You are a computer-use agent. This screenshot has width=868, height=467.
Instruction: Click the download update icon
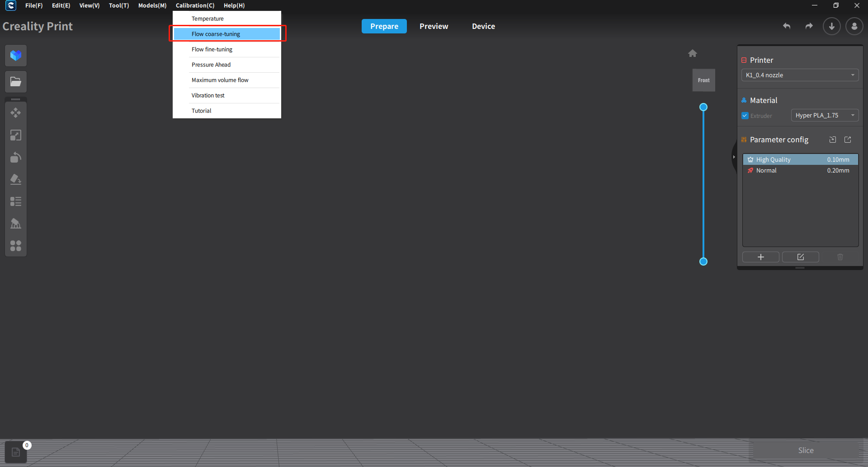click(x=832, y=26)
